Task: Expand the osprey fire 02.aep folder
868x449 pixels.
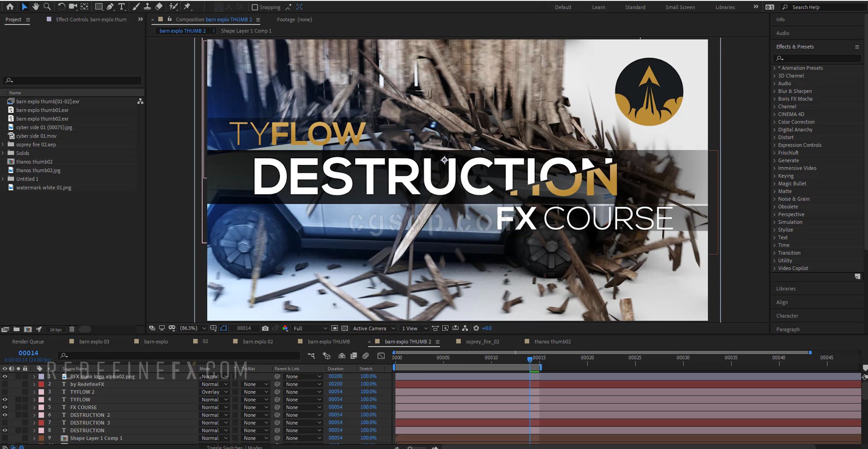Action: pos(3,145)
